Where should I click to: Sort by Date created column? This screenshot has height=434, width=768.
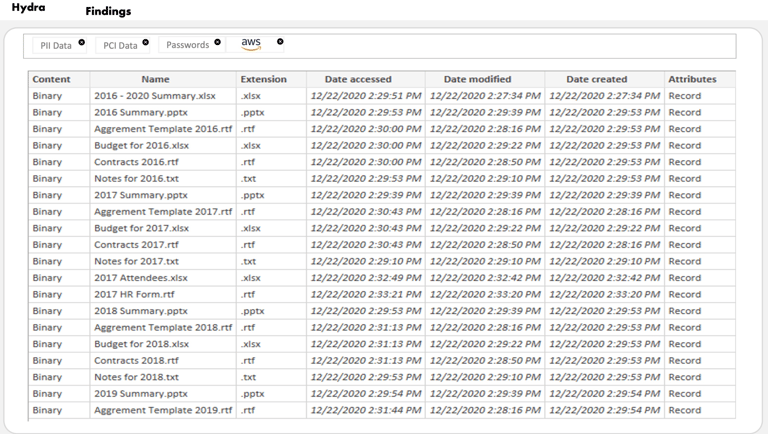604,79
